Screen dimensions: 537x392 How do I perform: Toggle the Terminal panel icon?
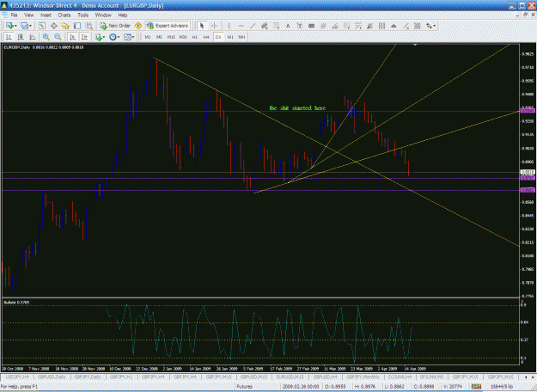pos(77,26)
